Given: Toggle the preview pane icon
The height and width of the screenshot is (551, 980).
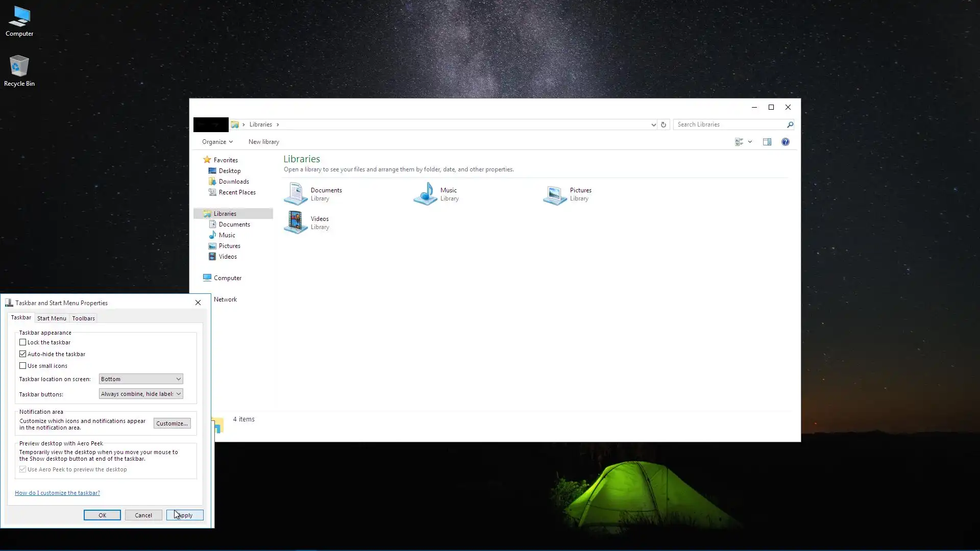Looking at the screenshot, I should pyautogui.click(x=767, y=142).
